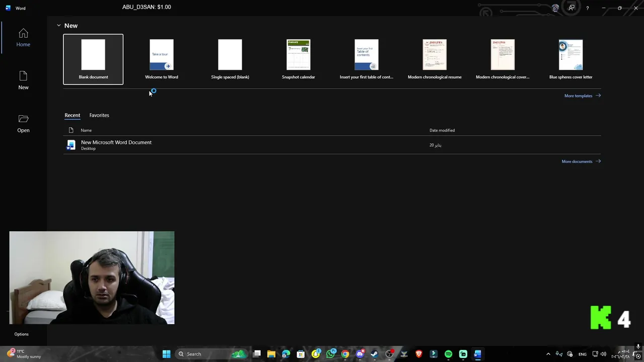Viewport: 644px width, 362px height.
Task: Switch to the Favorites tab
Action: tap(99, 115)
